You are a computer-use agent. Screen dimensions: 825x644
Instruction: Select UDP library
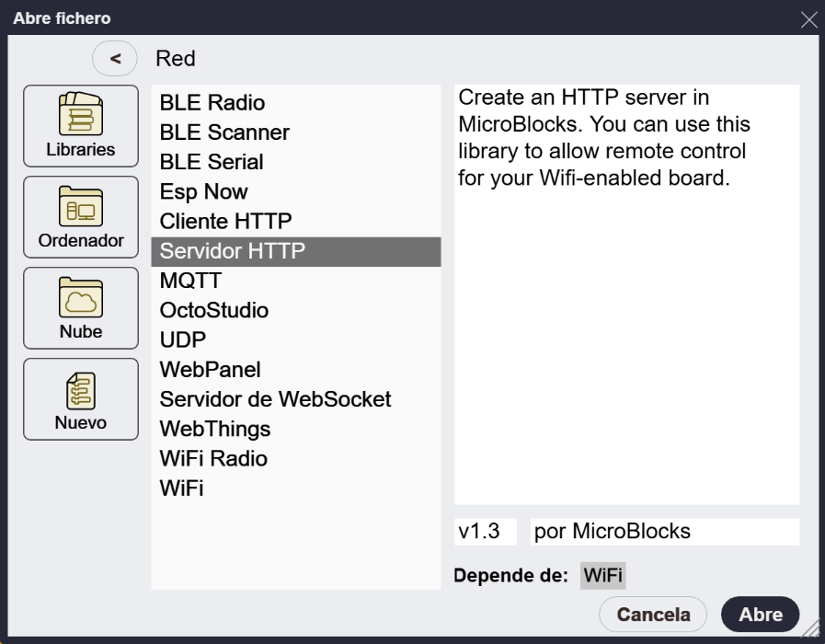click(296, 339)
